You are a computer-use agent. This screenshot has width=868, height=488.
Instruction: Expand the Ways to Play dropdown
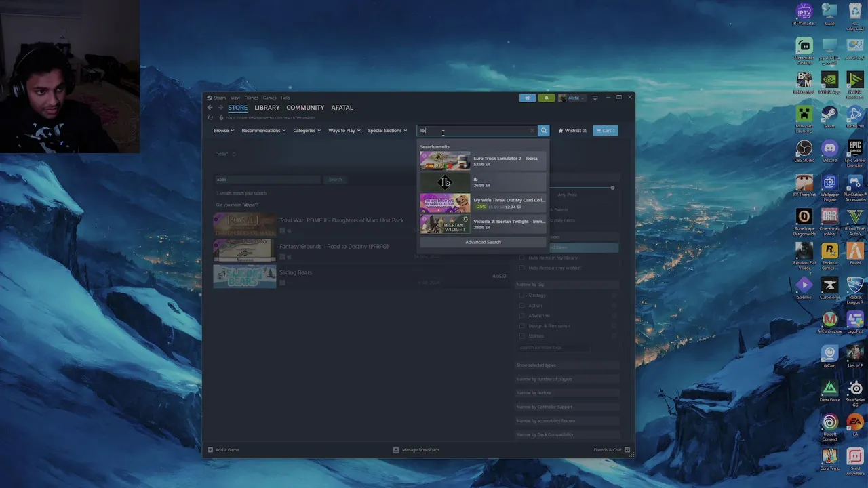[x=344, y=131]
